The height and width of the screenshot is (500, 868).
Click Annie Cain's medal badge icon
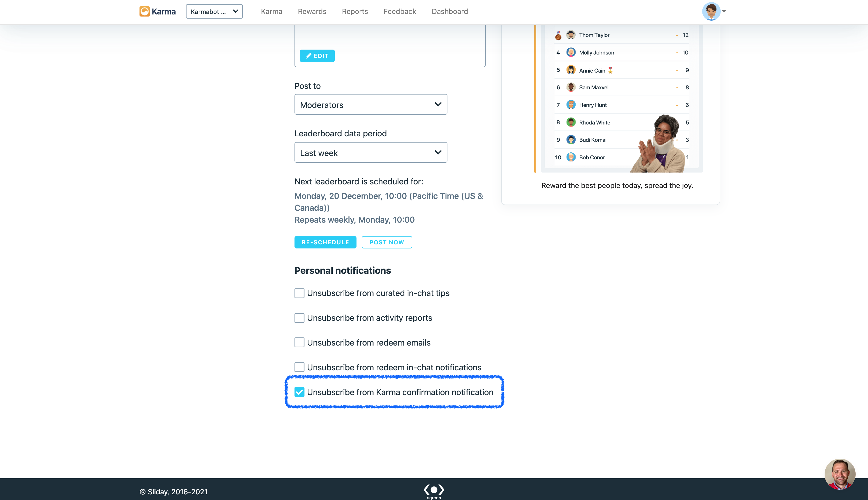[x=610, y=70]
